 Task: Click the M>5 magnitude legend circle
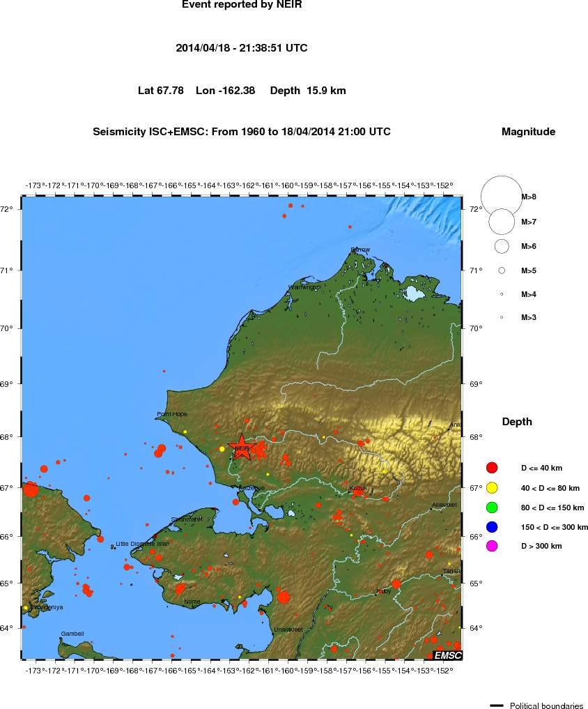pyautogui.click(x=502, y=270)
